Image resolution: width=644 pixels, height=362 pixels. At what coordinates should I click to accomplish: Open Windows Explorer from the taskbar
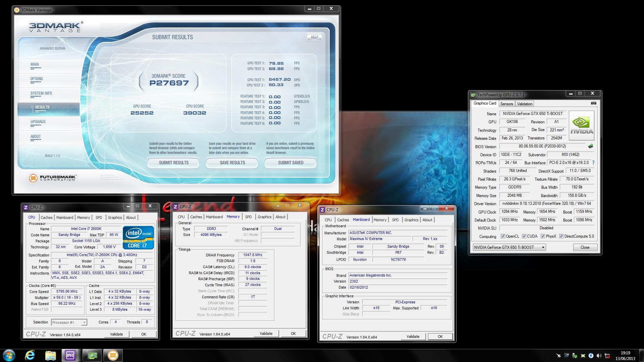[x=50, y=355]
